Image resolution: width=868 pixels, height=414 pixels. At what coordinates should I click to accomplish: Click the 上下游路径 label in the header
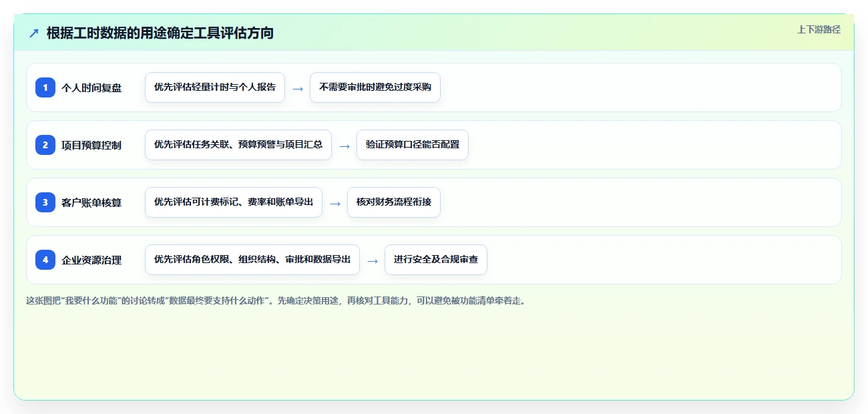tap(819, 30)
